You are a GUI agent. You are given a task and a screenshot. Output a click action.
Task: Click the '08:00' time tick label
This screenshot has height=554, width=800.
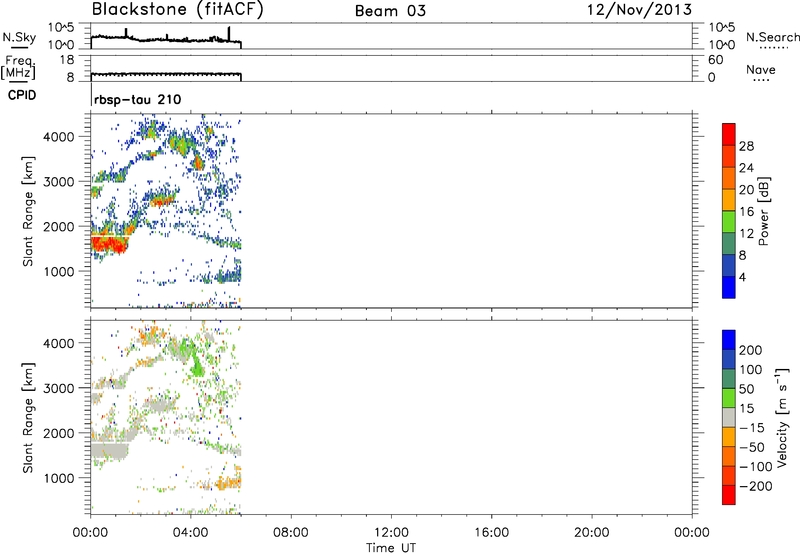point(291,533)
